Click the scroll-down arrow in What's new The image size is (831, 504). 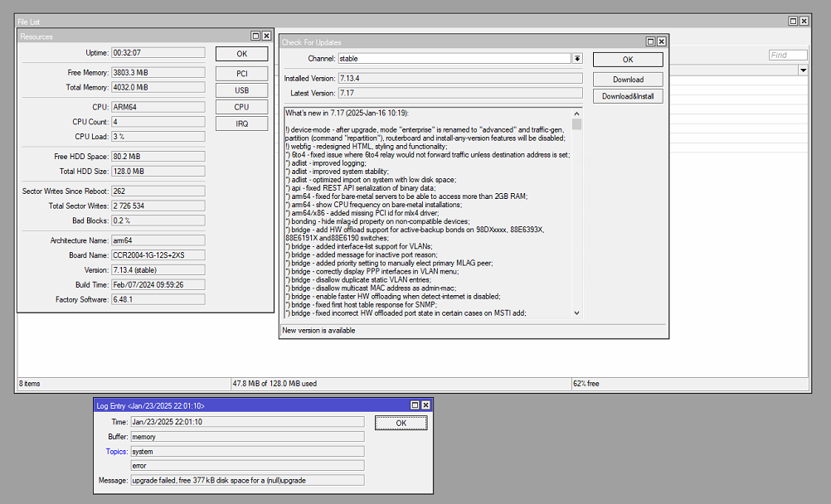[575, 313]
